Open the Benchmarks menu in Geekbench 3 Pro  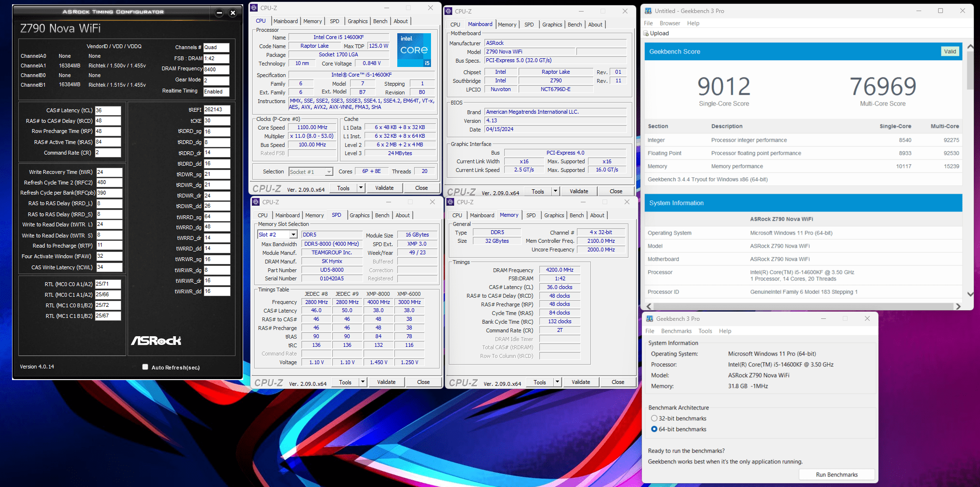676,331
